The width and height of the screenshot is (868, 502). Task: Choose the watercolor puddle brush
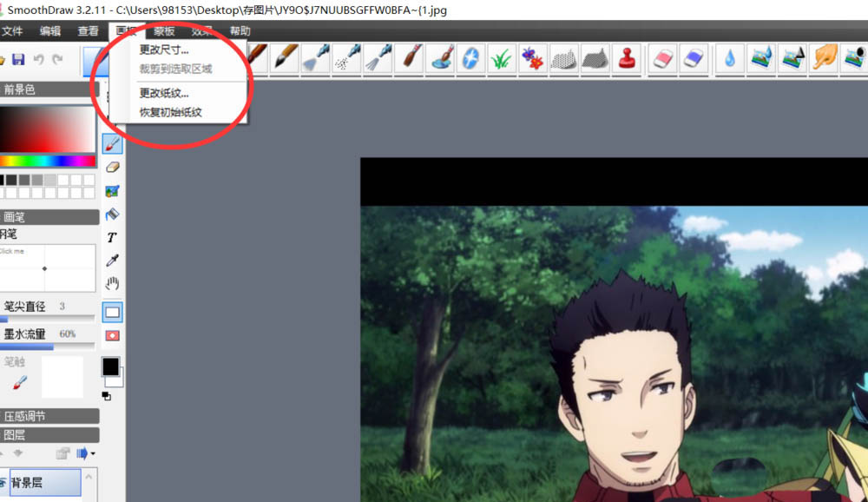coord(441,57)
